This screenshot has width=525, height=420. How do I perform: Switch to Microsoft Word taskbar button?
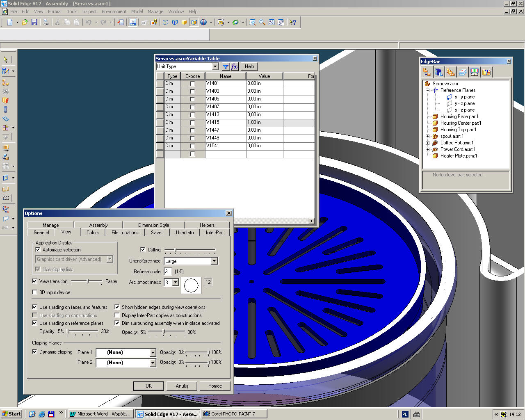[101, 414]
